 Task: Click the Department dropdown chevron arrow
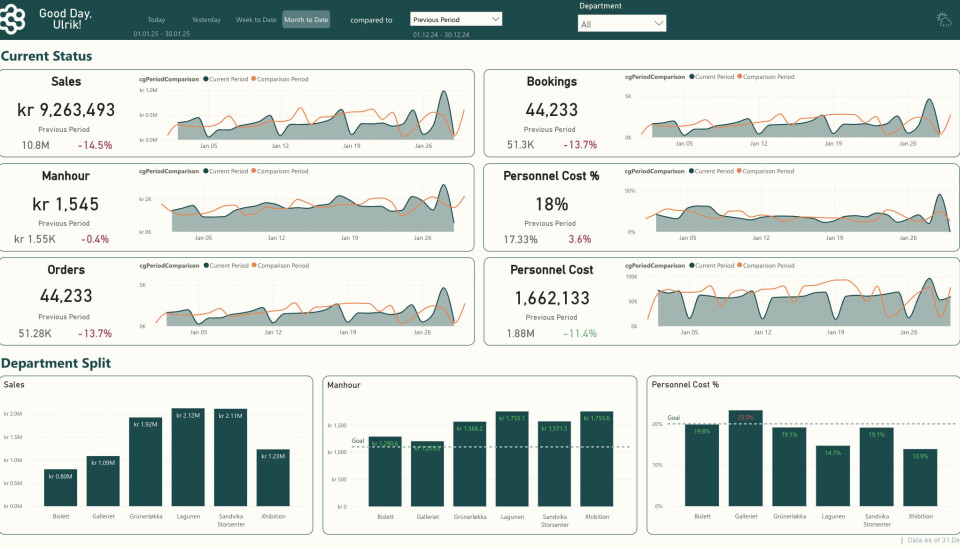click(x=658, y=23)
